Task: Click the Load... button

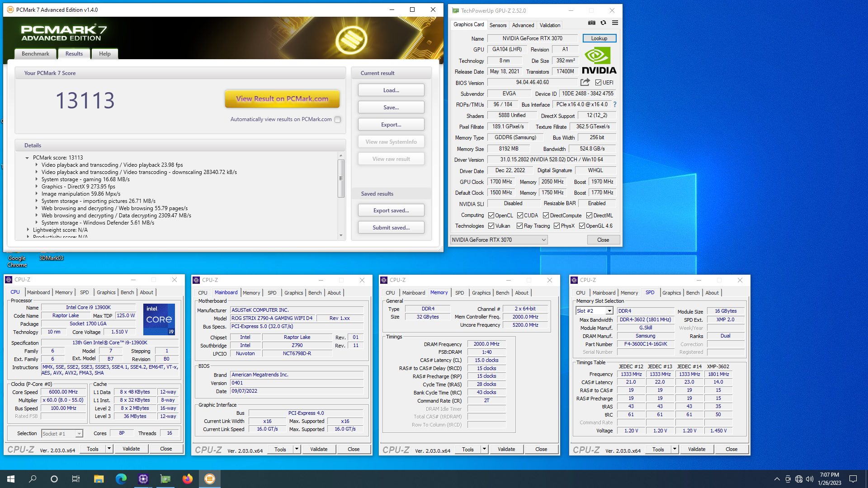Action: [x=391, y=90]
